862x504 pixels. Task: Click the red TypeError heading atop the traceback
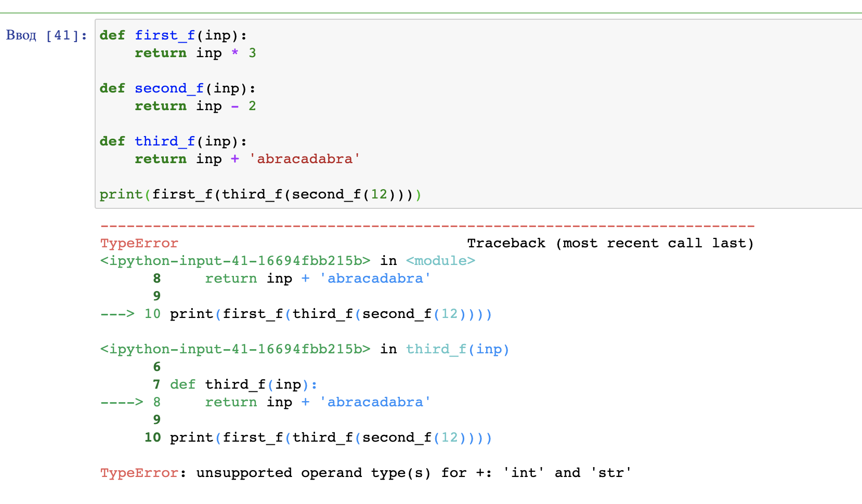pyautogui.click(x=139, y=243)
